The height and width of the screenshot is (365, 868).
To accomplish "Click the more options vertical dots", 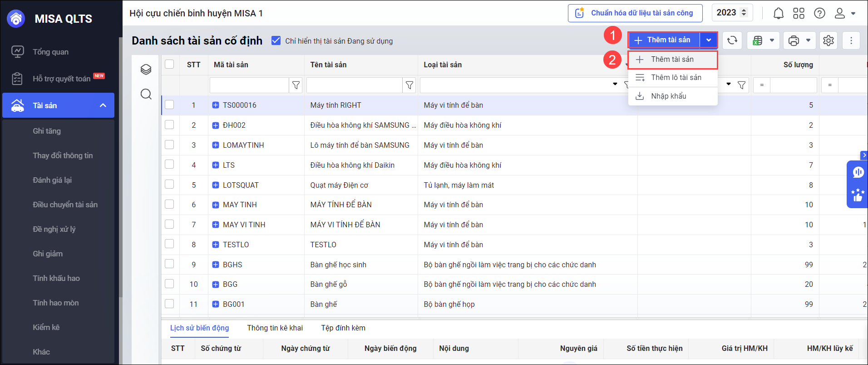I will coord(851,40).
